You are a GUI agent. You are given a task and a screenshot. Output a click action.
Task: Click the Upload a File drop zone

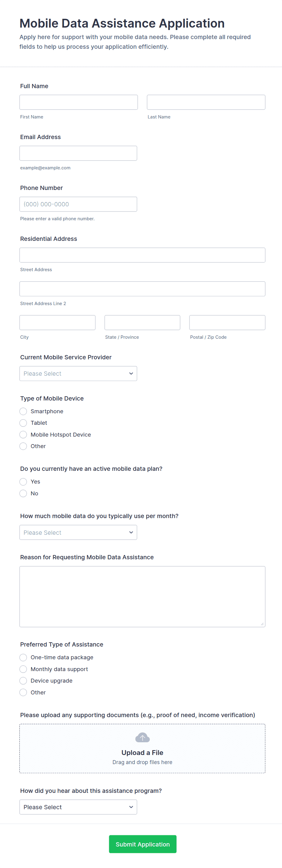pos(142,755)
